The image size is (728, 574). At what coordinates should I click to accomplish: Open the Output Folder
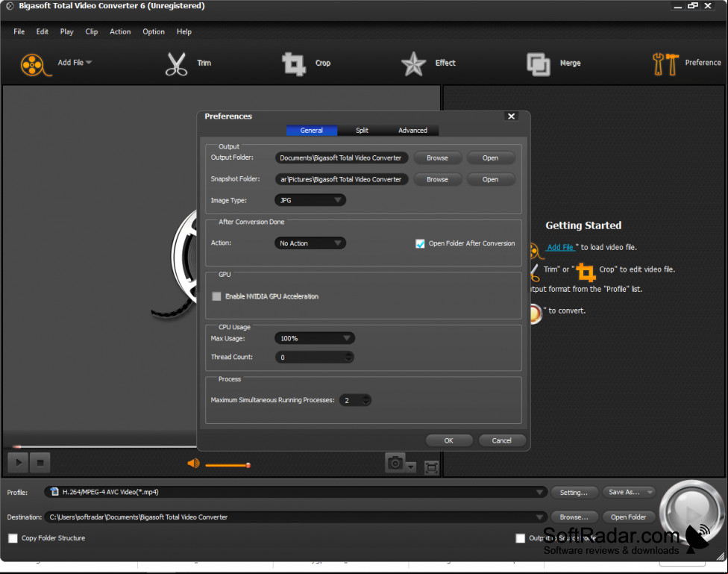[490, 158]
